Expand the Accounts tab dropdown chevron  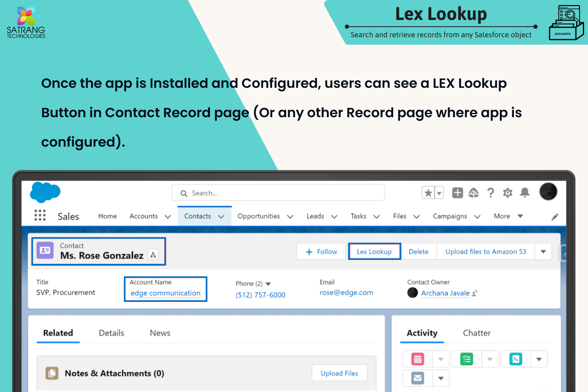coord(168,216)
